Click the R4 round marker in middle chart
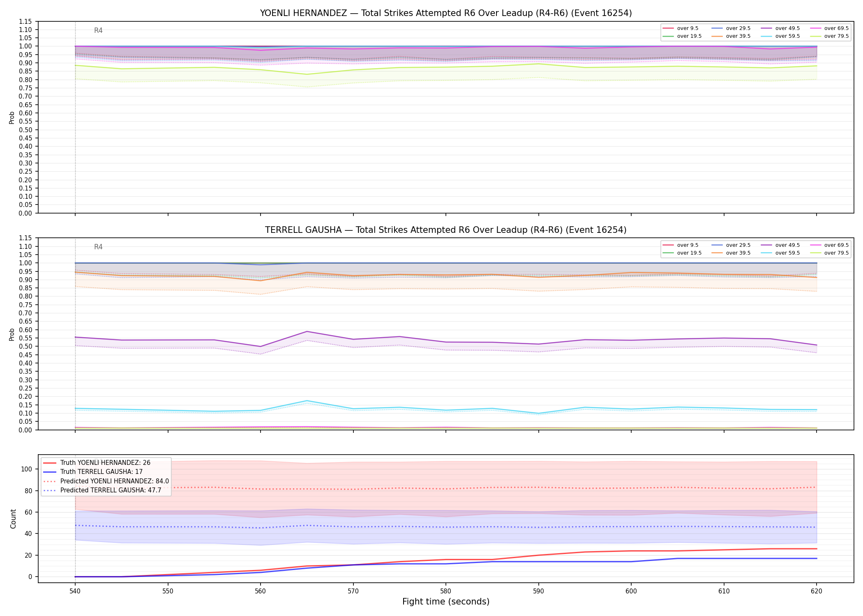Image resolution: width=863 pixels, height=616 pixels. tap(98, 247)
